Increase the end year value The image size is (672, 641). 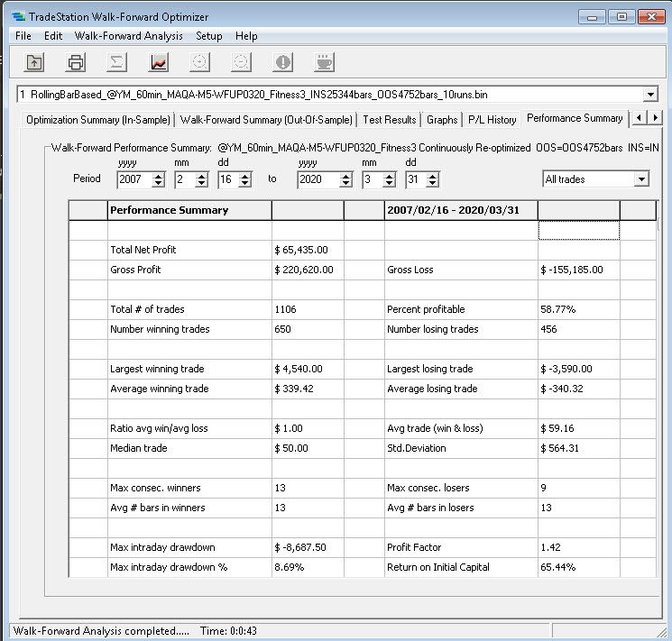(x=345, y=175)
